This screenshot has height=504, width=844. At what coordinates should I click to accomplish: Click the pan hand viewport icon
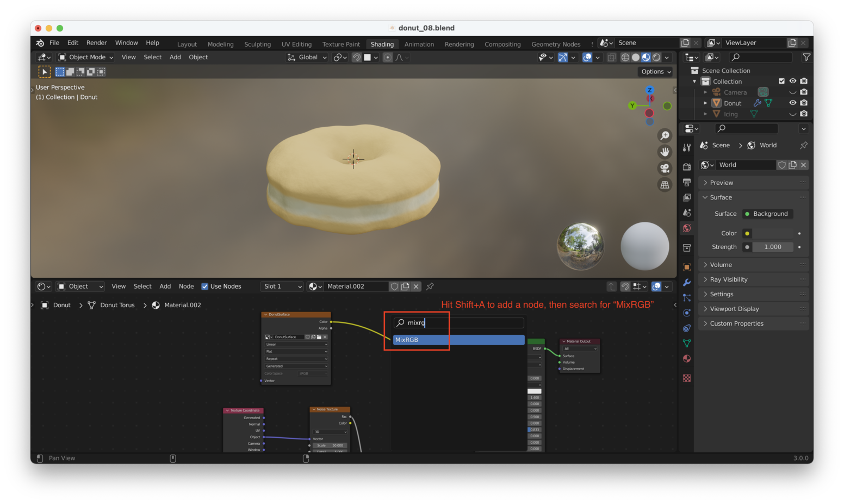665,152
